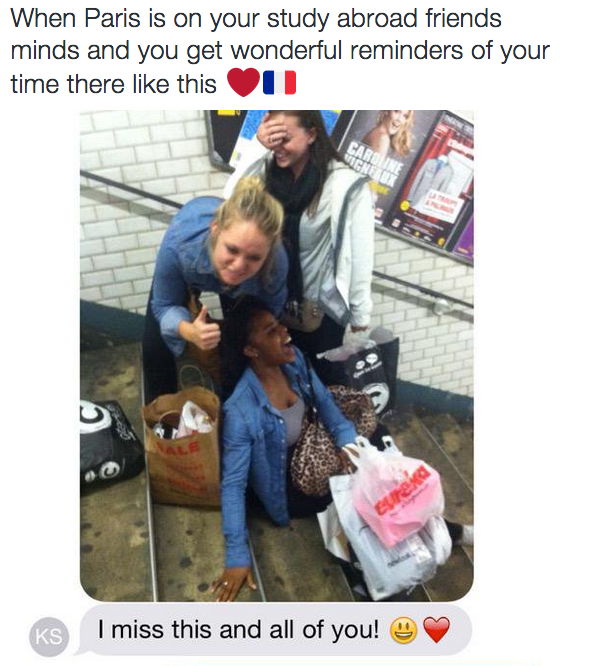Viewport: 602px width, 666px height.
Task: Click the tweet text about Paris
Action: [280, 51]
